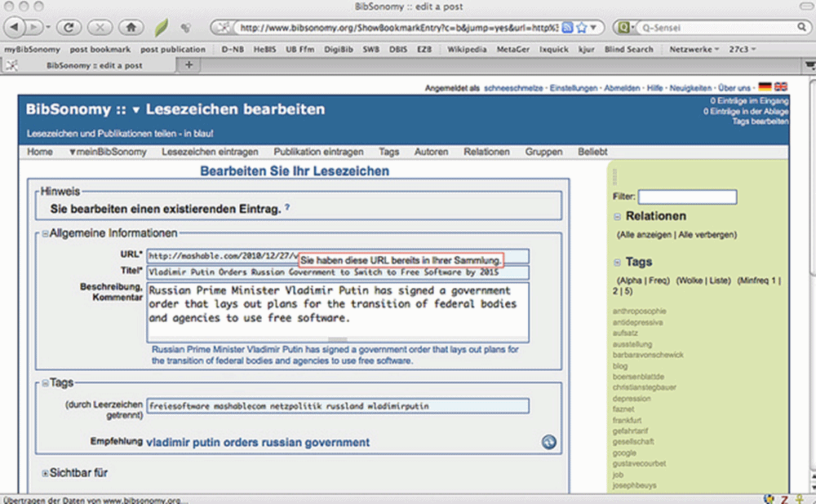Image resolution: width=816 pixels, height=504 pixels.
Task: Open the Netzwerke bookmarks folder dropdown
Action: pyautogui.click(x=694, y=49)
